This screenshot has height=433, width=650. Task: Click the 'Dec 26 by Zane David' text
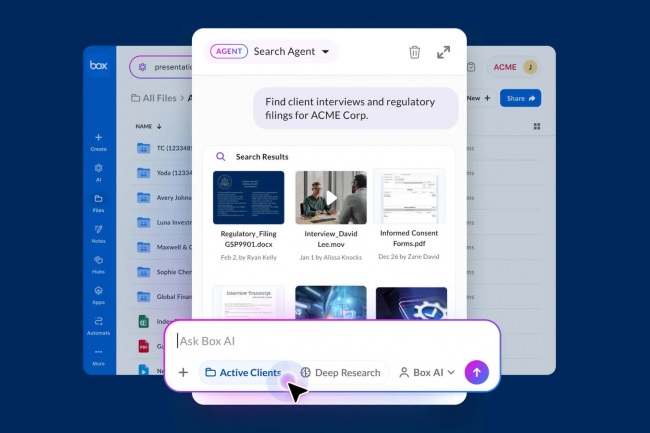tap(409, 256)
